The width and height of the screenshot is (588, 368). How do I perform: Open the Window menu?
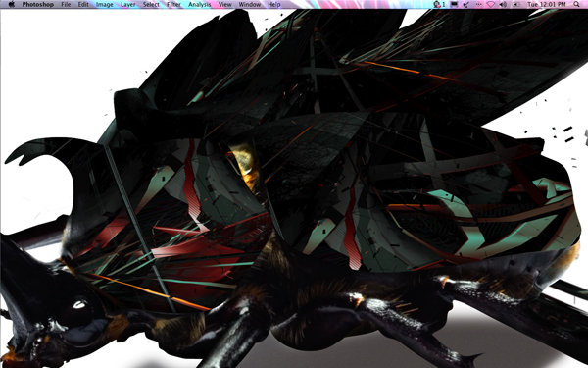click(250, 5)
